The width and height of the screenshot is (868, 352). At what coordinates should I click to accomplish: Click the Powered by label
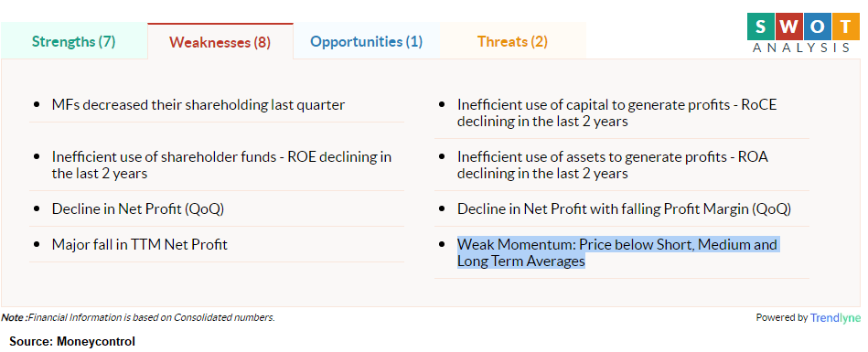pyautogui.click(x=781, y=317)
